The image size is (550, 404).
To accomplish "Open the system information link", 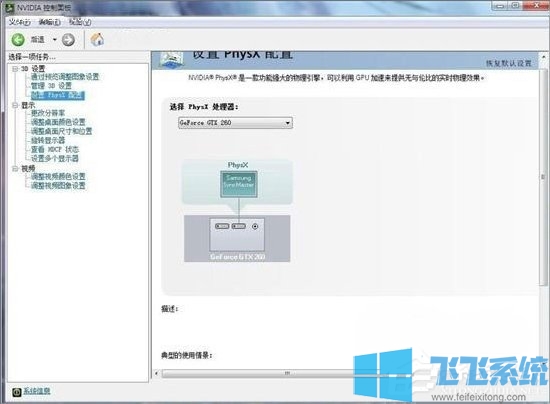I will coord(37,391).
